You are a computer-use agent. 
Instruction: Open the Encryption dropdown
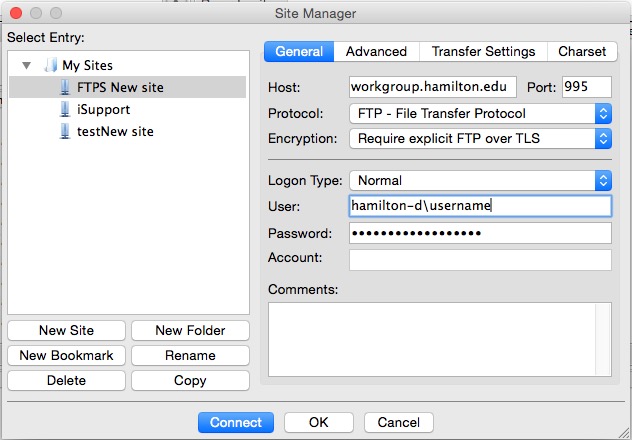tap(480, 139)
